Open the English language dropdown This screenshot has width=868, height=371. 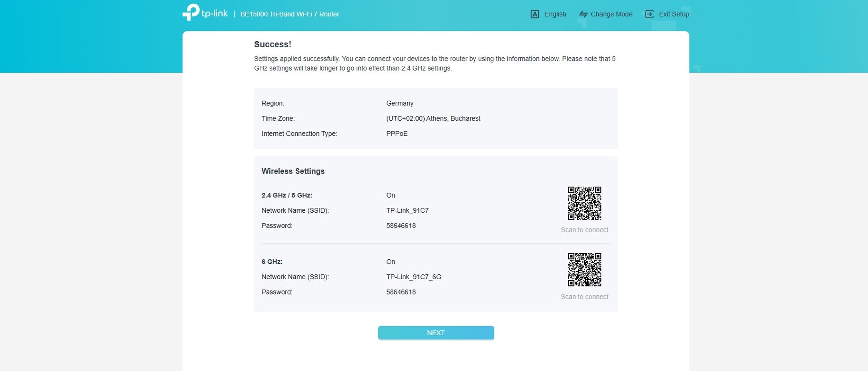[x=555, y=14]
